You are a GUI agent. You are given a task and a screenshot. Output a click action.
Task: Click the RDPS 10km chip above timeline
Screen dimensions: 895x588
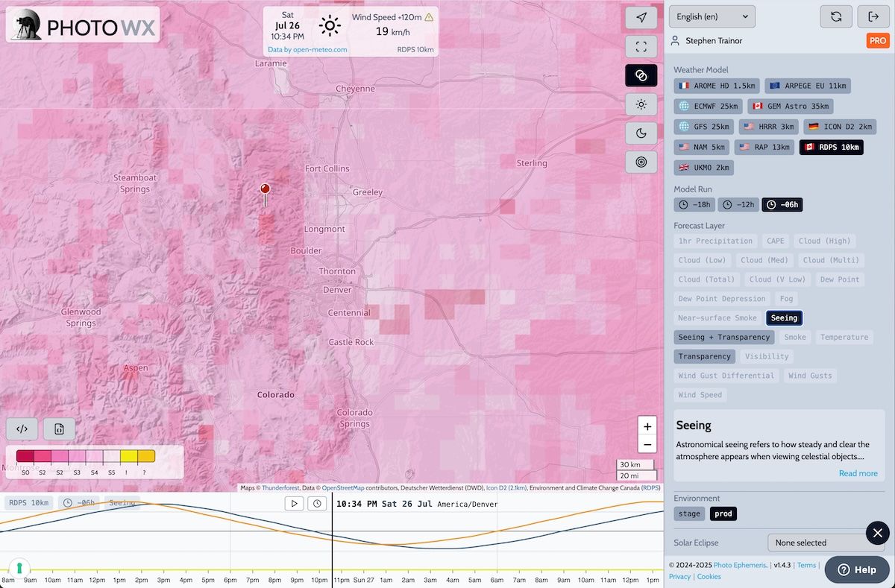point(31,503)
